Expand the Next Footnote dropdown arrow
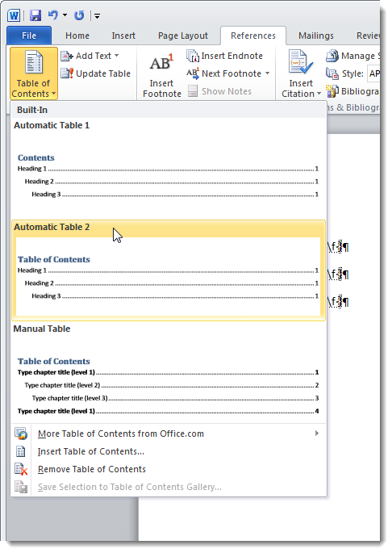 click(267, 73)
